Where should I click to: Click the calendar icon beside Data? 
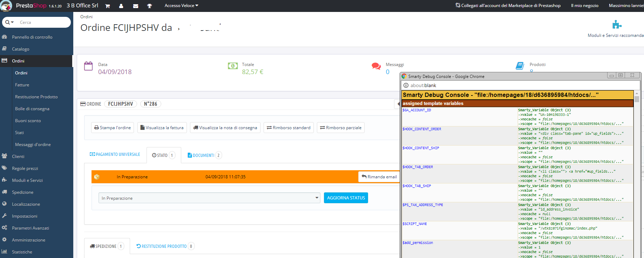88,66
